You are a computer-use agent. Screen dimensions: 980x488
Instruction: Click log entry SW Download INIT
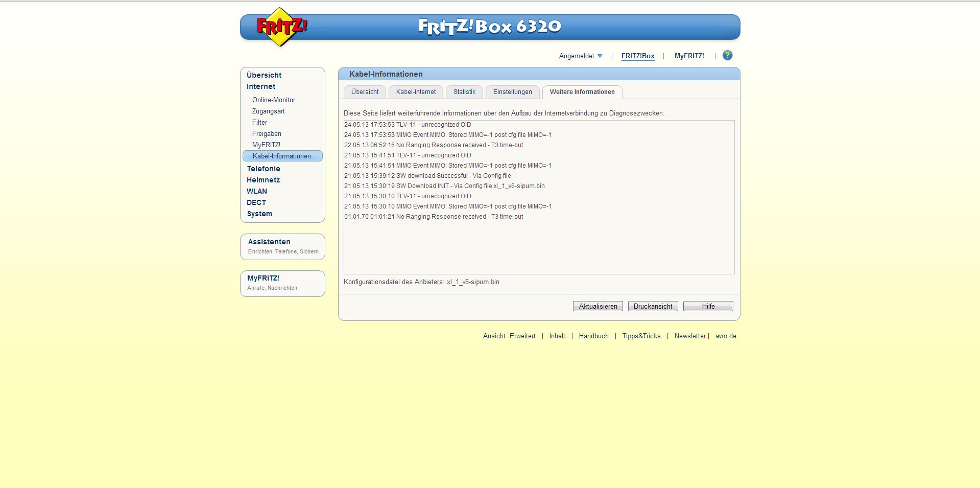(444, 186)
